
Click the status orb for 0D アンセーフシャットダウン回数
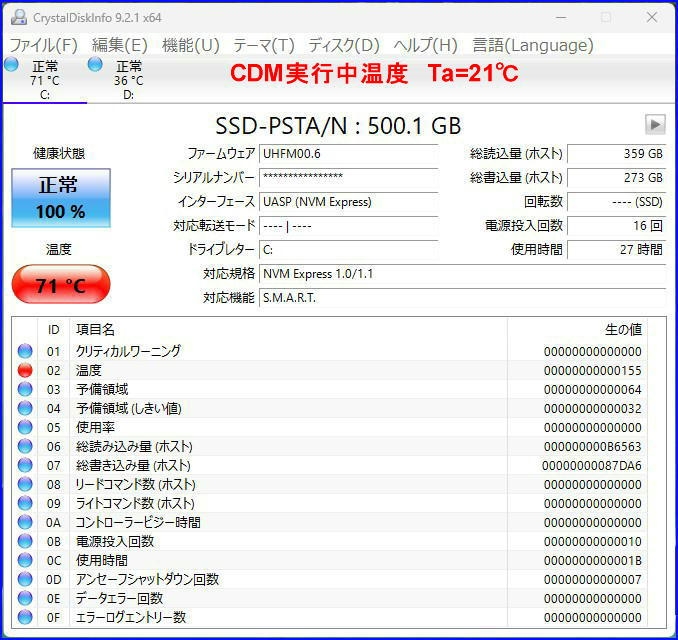click(25, 579)
